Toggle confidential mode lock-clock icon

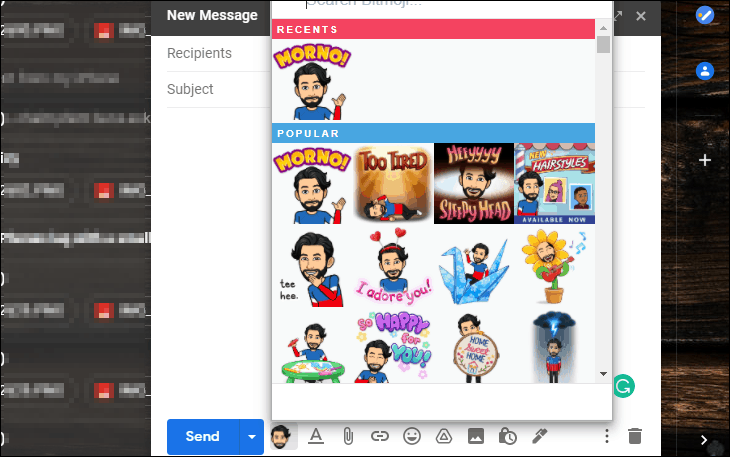[507, 437]
